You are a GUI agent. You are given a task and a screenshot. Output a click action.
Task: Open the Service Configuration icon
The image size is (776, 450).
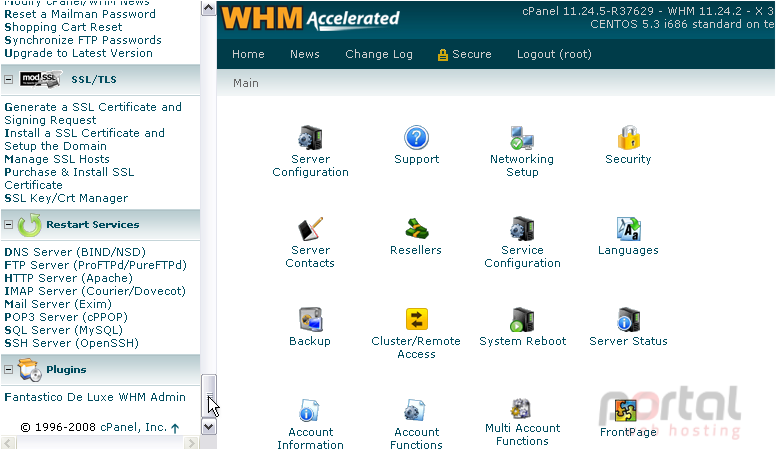pos(522,229)
